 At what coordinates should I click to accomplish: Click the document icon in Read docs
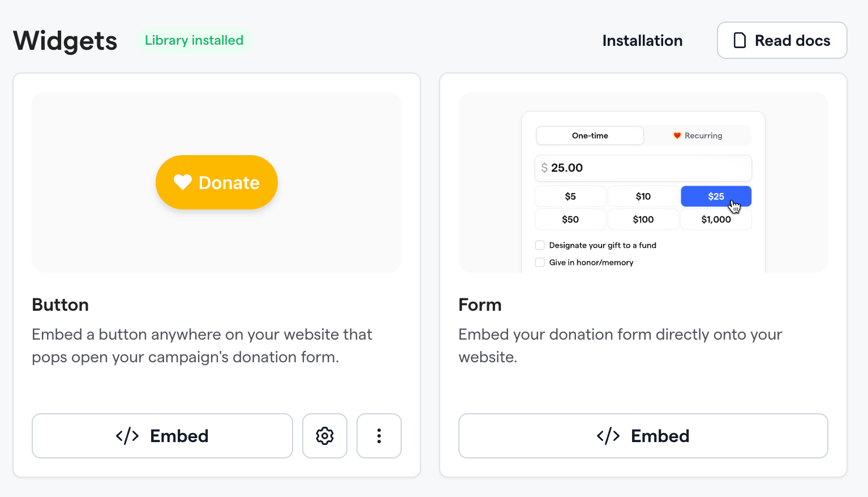point(740,41)
